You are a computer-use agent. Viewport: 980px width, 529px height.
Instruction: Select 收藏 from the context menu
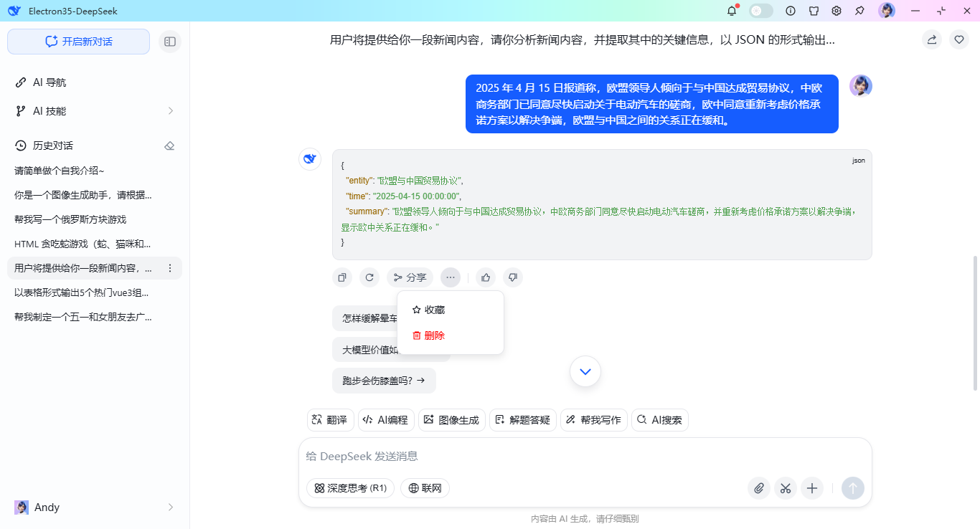(429, 309)
